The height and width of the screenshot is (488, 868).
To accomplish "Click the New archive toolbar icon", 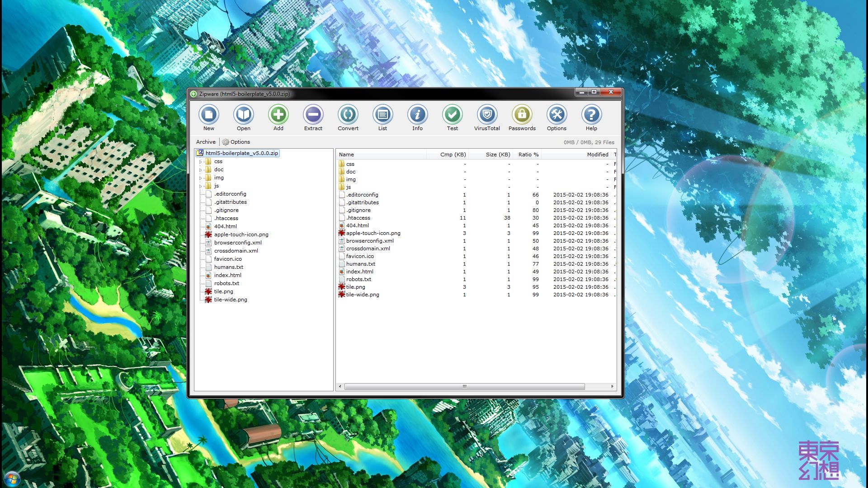I will point(208,115).
